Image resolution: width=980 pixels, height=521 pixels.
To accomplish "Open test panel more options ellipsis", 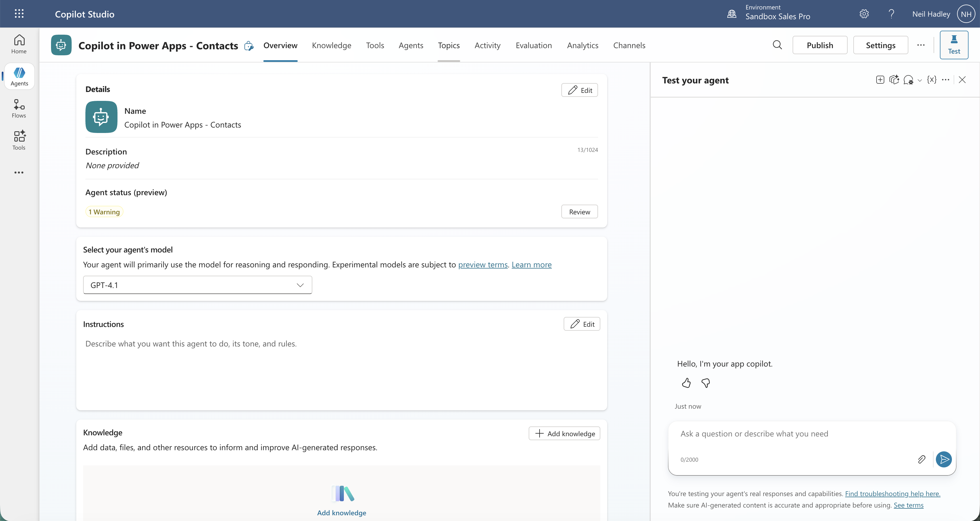I will tap(945, 80).
